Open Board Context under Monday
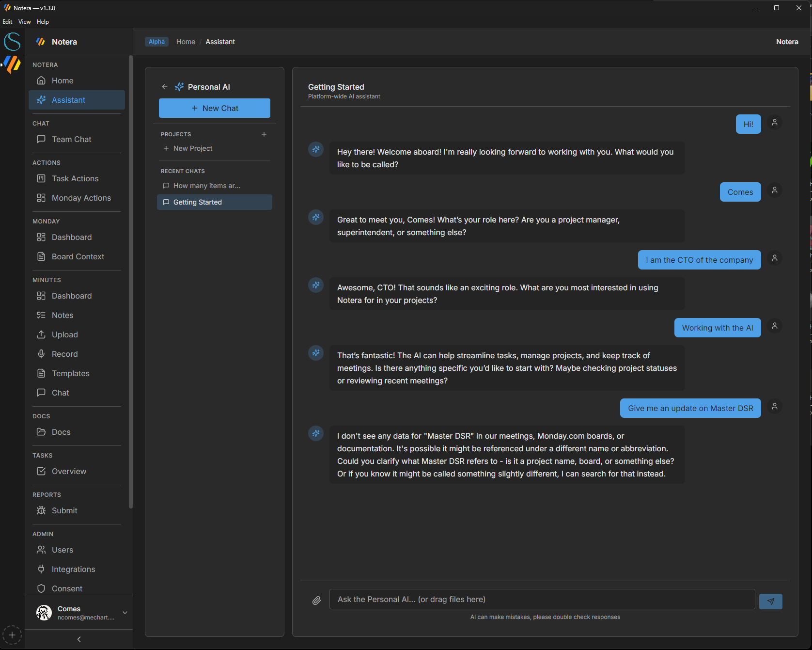The height and width of the screenshot is (650, 812). click(x=78, y=256)
